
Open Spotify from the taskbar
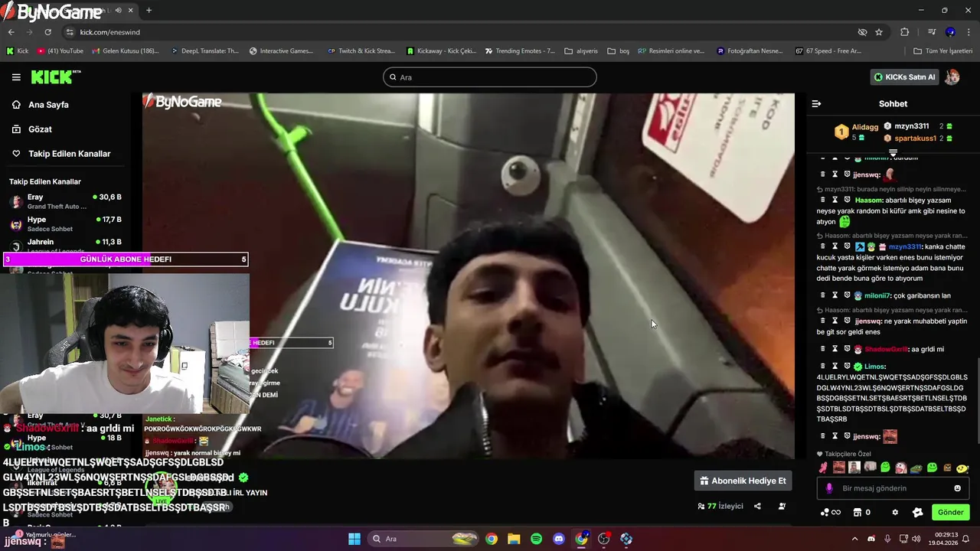click(x=536, y=539)
